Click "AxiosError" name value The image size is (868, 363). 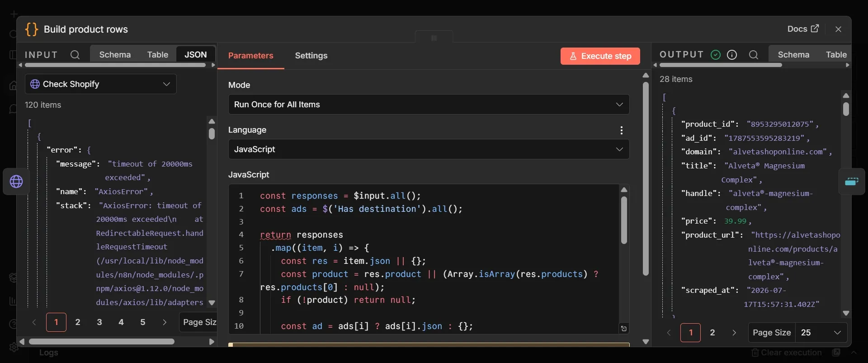[x=121, y=192]
